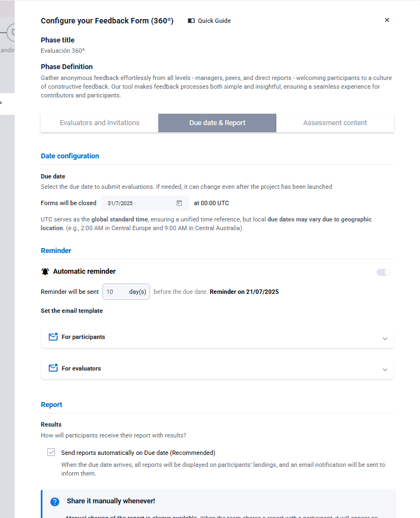Click the blue question mark info icon
This screenshot has height=518, width=420.
[x=55, y=501]
